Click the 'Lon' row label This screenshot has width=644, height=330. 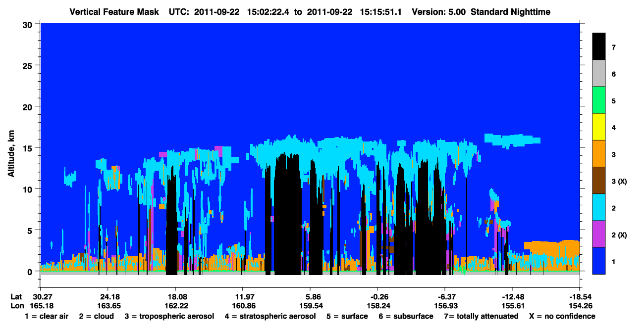click(16, 305)
